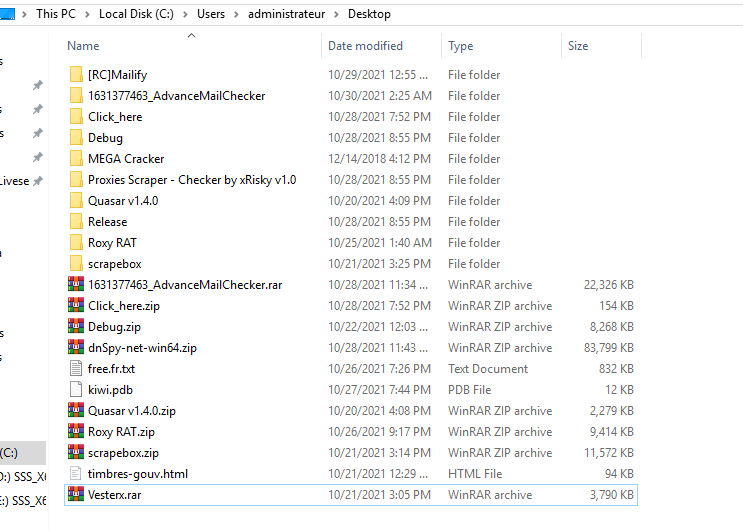Select the Quasar v1.4.0 folder icon
Image resolution: width=743 pixels, height=531 pixels.
pyautogui.click(x=77, y=201)
